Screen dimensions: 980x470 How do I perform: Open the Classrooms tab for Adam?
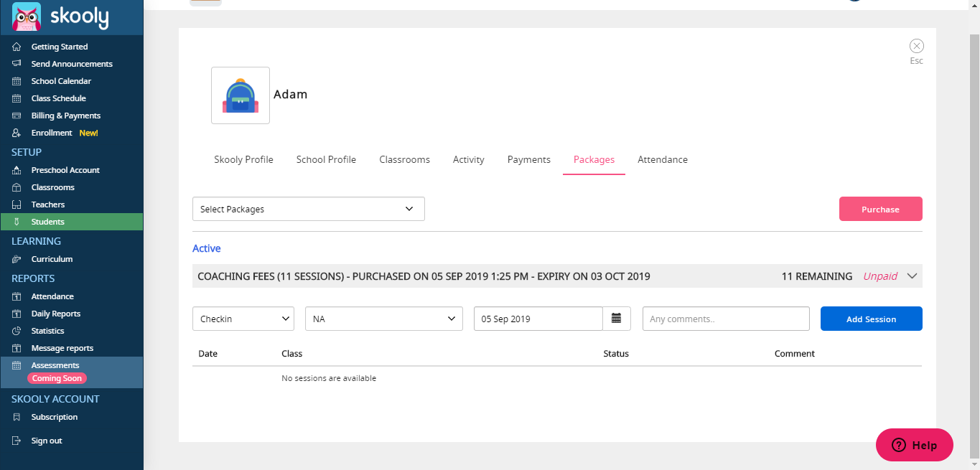click(405, 159)
